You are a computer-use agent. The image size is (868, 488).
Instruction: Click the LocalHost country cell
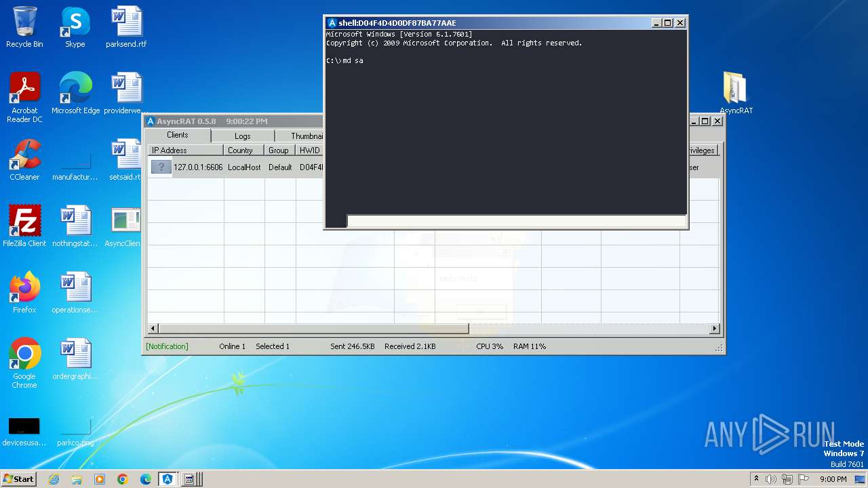point(244,167)
